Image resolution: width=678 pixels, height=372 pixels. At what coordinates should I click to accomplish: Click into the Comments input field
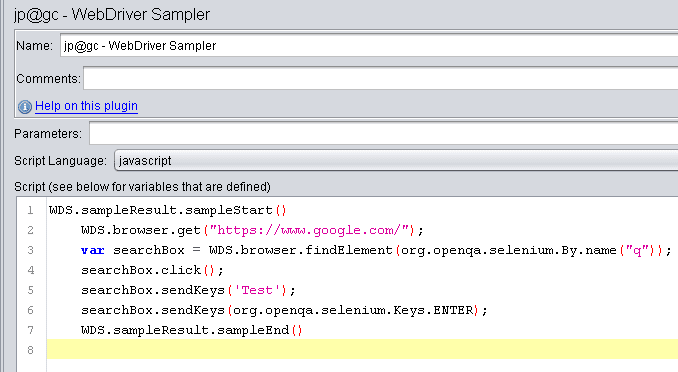point(381,78)
